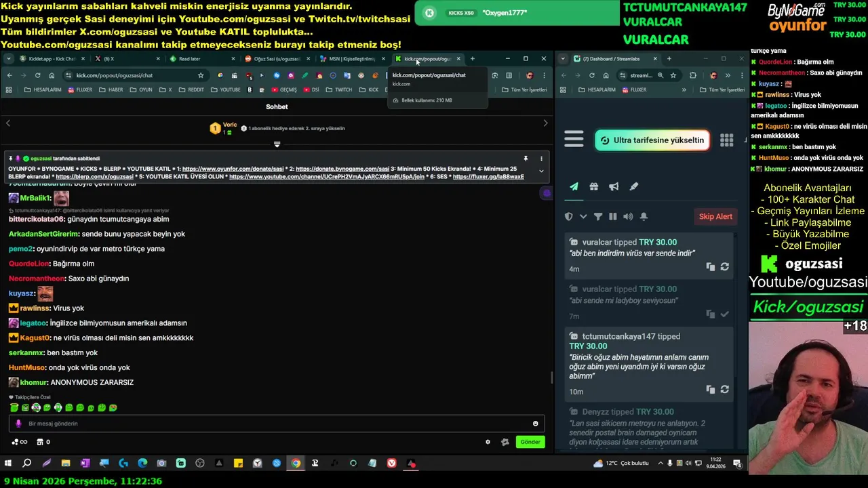Expand the chevron next to shield icon
Image resolution: width=868 pixels, height=488 pixels.
click(583, 216)
